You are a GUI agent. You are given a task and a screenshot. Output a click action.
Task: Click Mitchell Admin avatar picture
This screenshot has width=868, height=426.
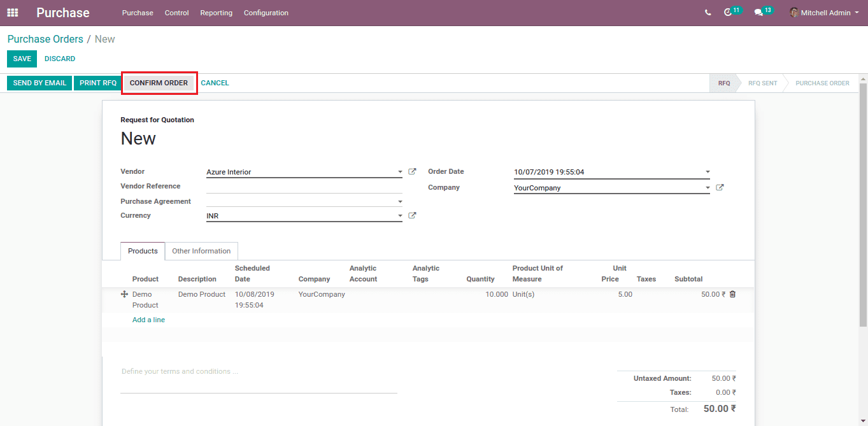click(x=794, y=13)
